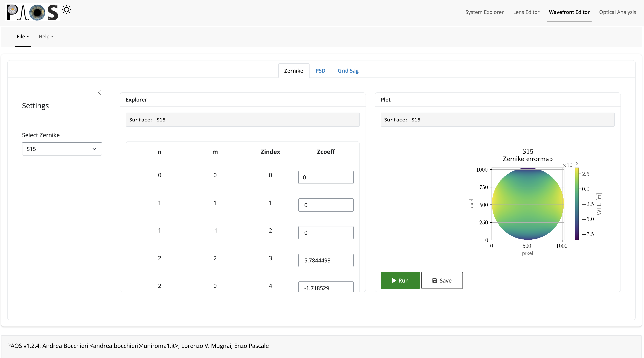Click the Zindex column header
Image resolution: width=644 pixels, height=358 pixels.
tap(270, 152)
